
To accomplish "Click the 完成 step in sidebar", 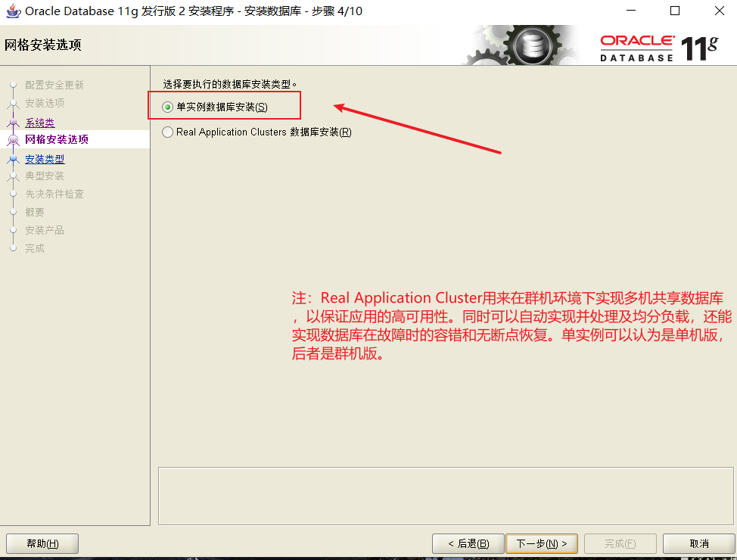I will 35,248.
